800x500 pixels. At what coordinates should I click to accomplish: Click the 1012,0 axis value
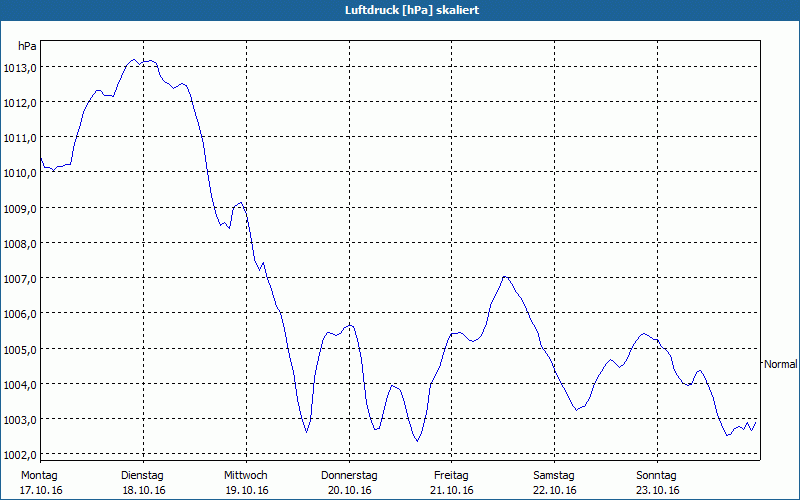[20, 103]
